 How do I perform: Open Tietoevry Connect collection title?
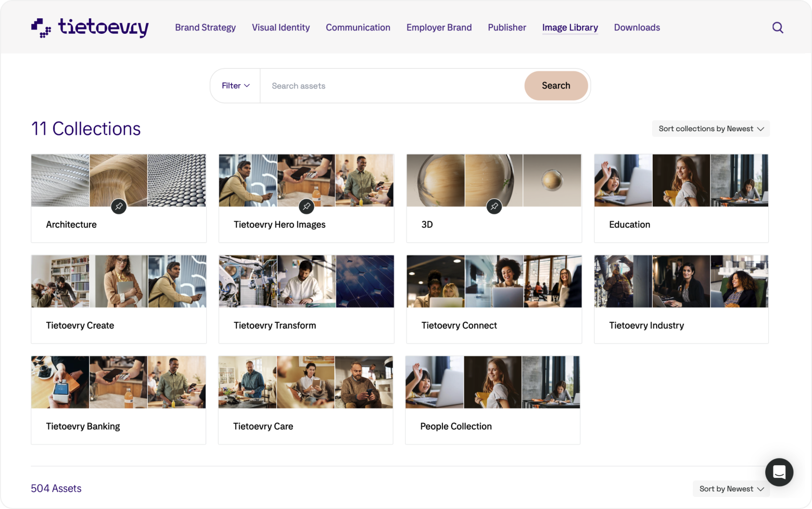coord(459,325)
